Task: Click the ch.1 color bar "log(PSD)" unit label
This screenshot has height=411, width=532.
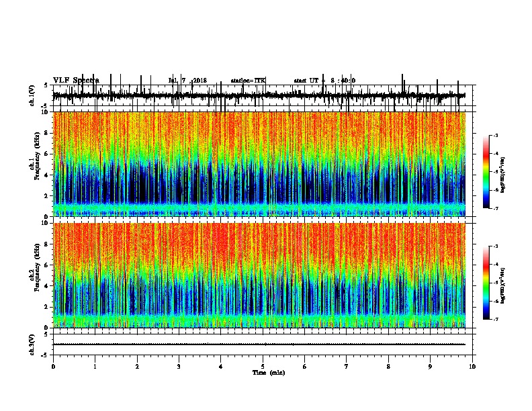Action: point(503,175)
